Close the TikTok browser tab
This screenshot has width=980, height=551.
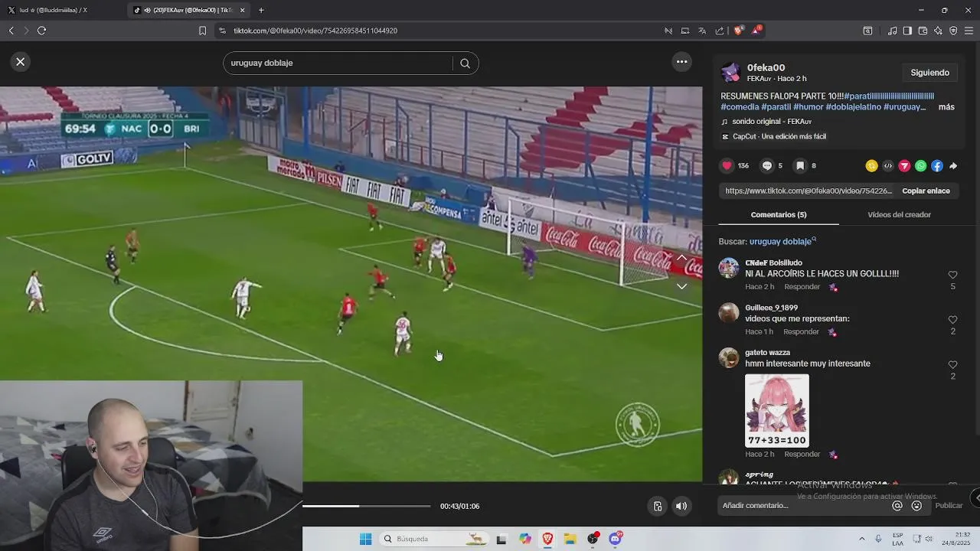(x=243, y=10)
